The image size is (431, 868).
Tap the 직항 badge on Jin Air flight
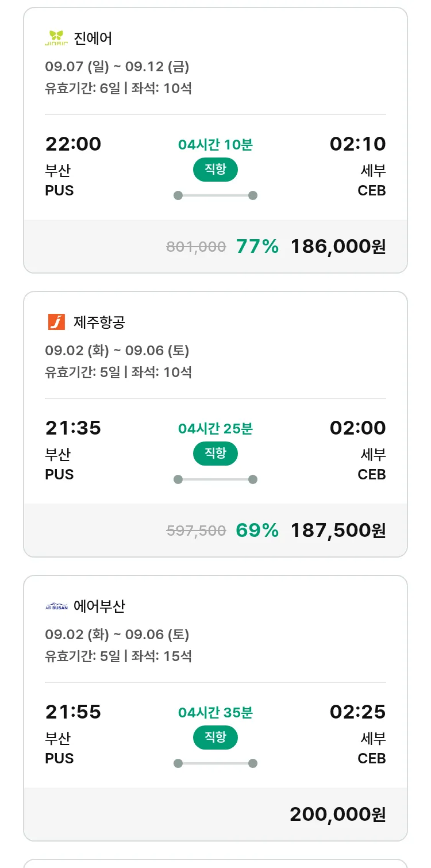coord(215,170)
